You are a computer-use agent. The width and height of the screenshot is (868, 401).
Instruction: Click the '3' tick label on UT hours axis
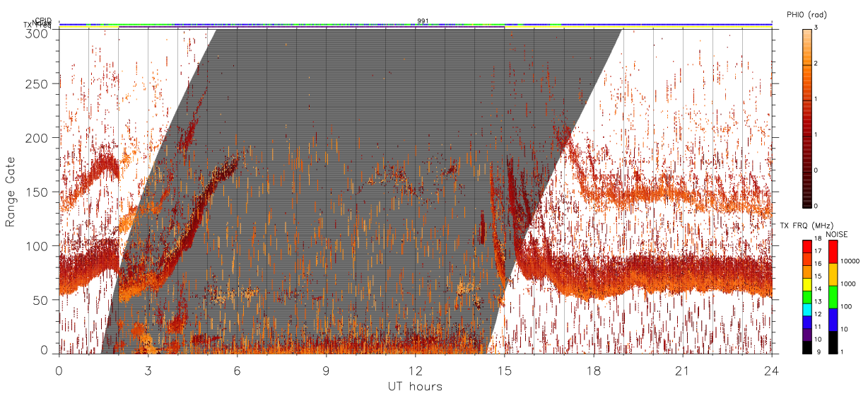tap(148, 371)
